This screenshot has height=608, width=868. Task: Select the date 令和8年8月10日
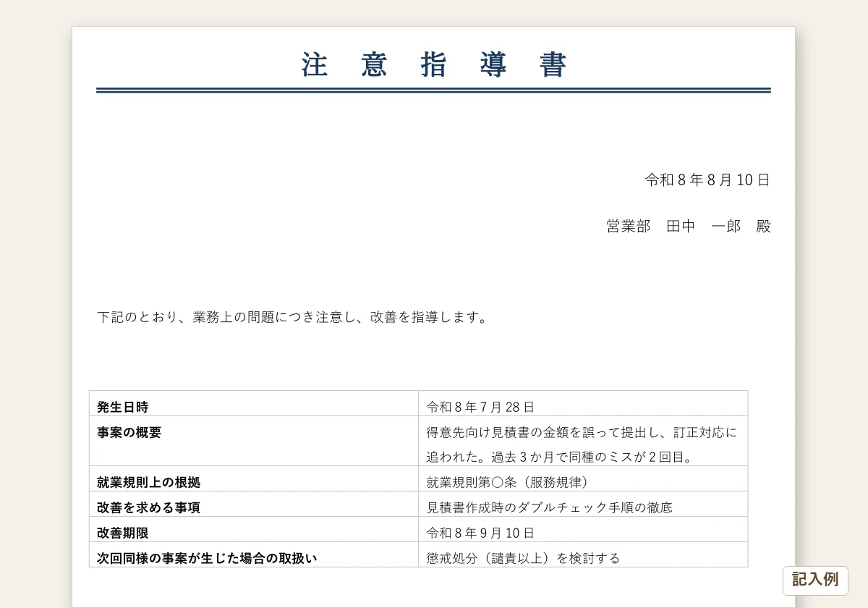707,180
